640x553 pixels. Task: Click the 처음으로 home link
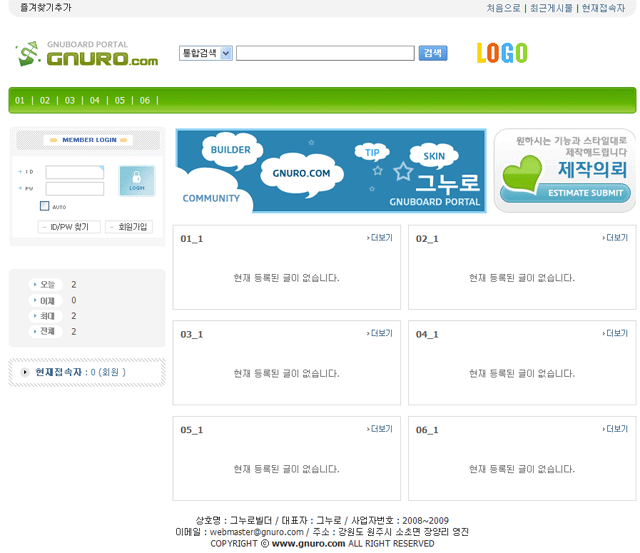(503, 8)
